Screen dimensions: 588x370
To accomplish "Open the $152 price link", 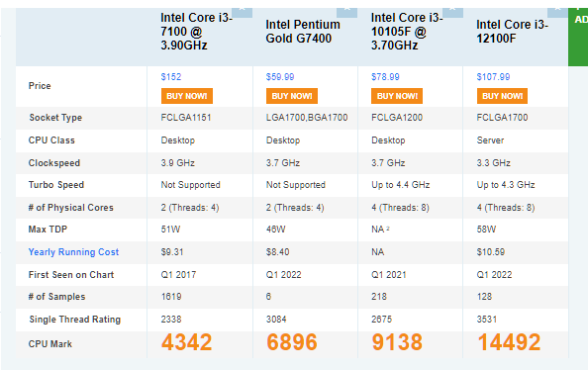I will point(171,77).
